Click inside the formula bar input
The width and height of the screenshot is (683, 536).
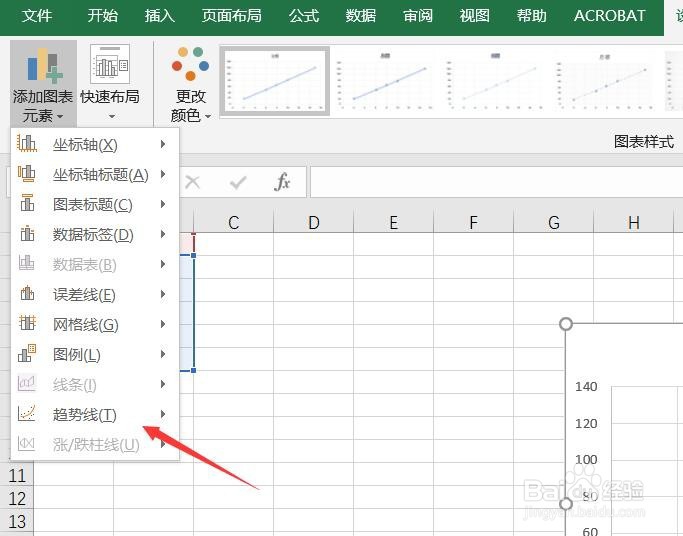coord(496,182)
